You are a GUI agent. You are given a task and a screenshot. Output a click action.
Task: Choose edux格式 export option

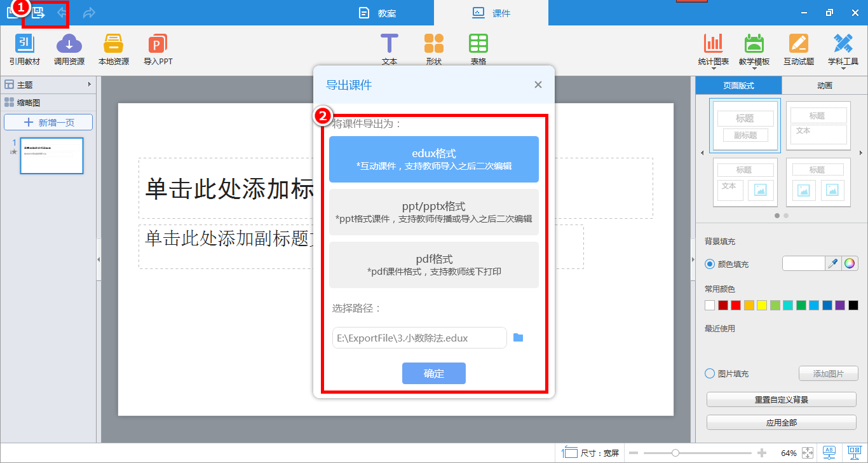click(434, 159)
